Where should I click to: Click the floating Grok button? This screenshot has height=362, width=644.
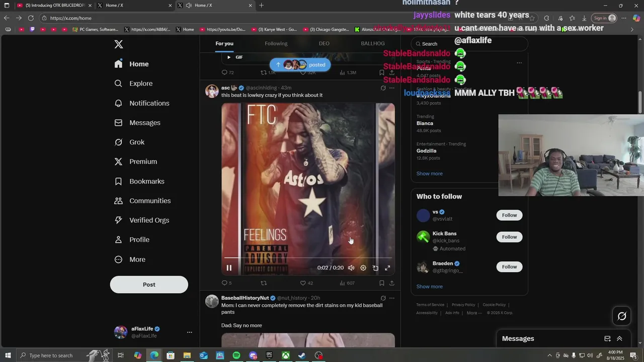[x=622, y=316]
